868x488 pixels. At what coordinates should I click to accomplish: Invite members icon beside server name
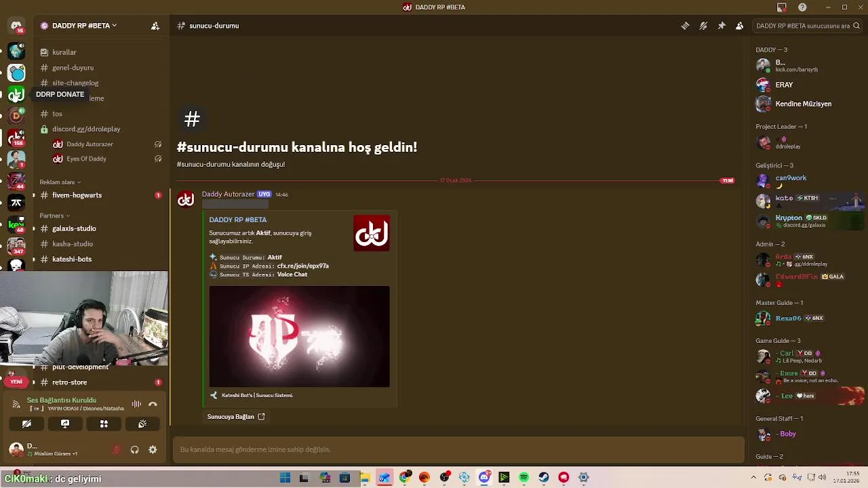point(155,26)
